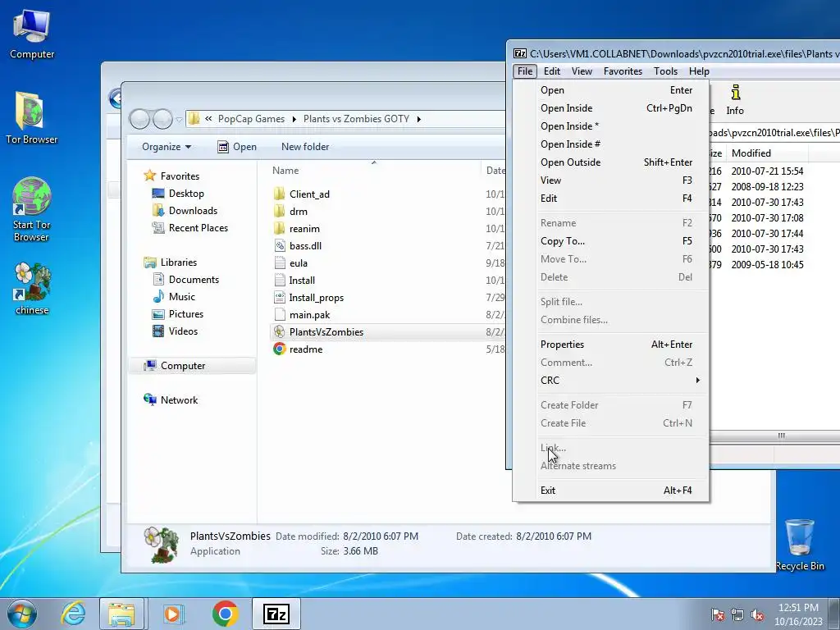The width and height of the screenshot is (840, 630).
Task: Switch to 7-Zip taskbar icon
Action: pos(276,614)
